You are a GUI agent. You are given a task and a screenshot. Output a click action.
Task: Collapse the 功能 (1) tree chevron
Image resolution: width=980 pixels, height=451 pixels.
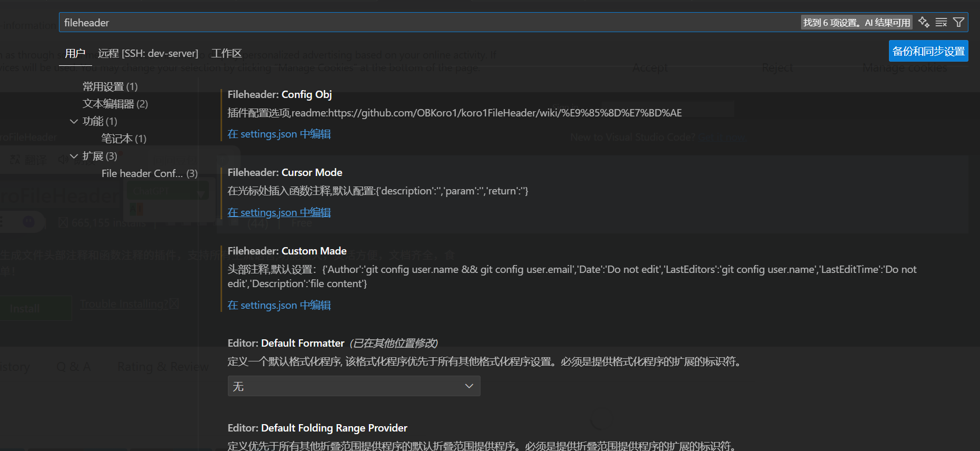(x=74, y=121)
